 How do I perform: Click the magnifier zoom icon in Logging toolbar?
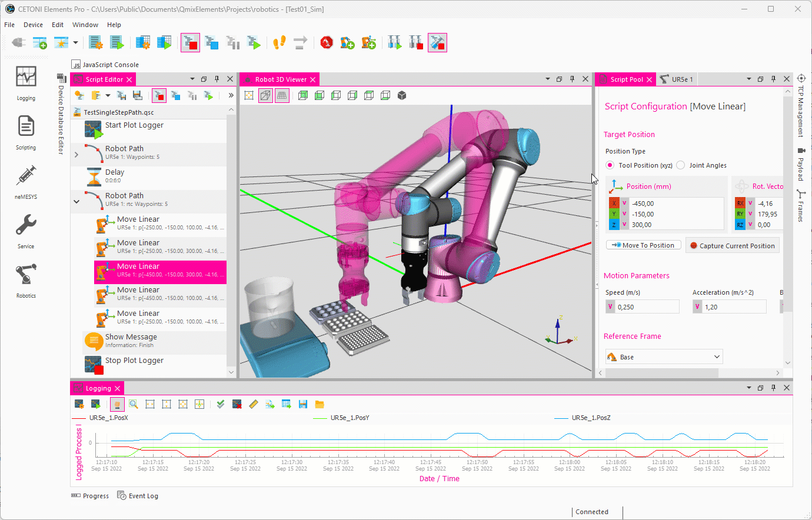(134, 404)
